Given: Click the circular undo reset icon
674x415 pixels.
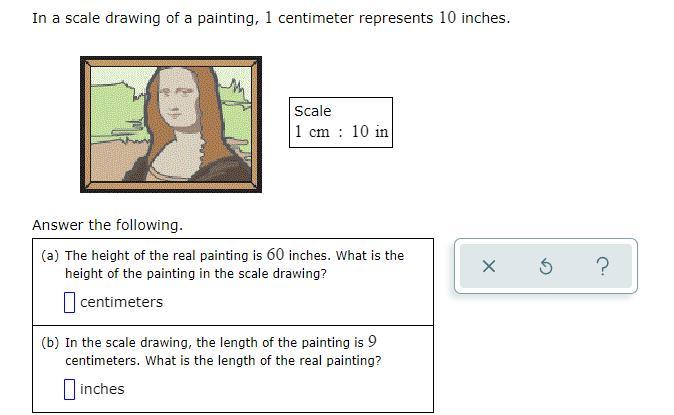Looking at the screenshot, I should 546,266.
